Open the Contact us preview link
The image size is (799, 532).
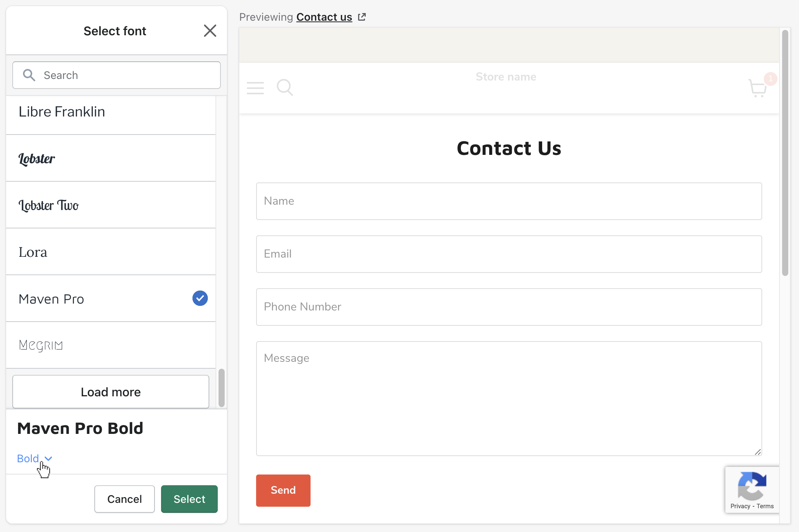[x=324, y=17]
